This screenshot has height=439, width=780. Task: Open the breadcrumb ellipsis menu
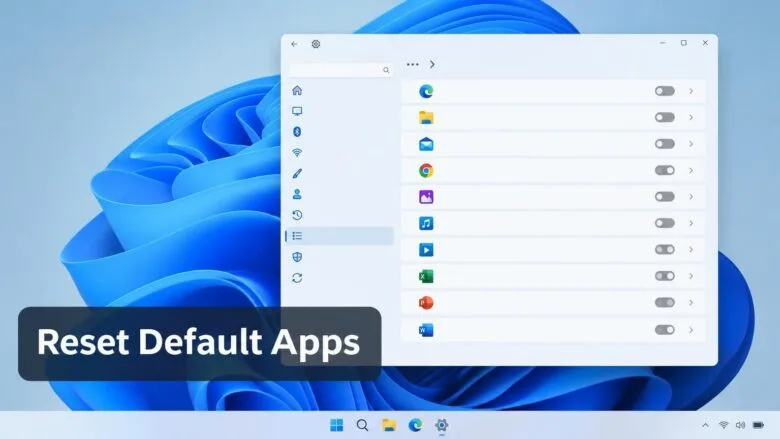pos(412,65)
